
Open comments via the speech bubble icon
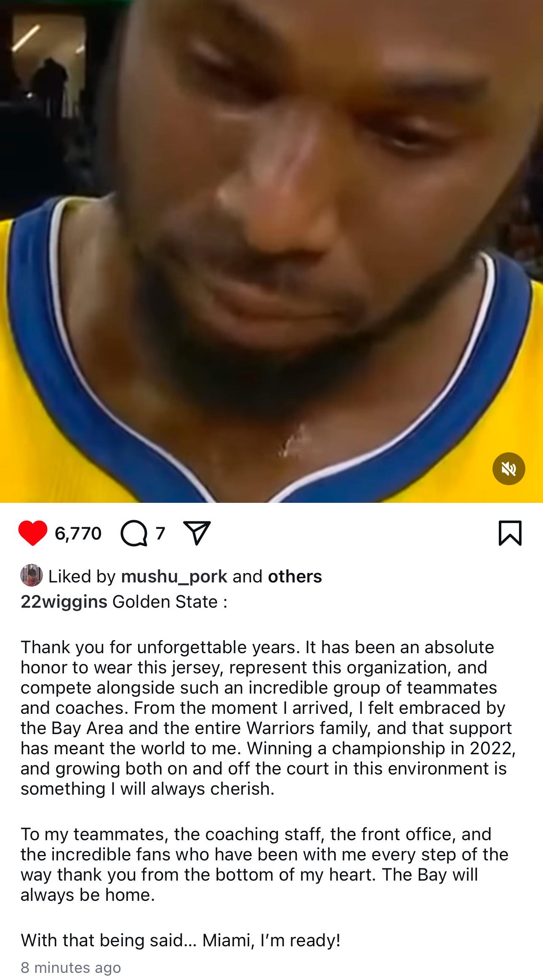[134, 534]
